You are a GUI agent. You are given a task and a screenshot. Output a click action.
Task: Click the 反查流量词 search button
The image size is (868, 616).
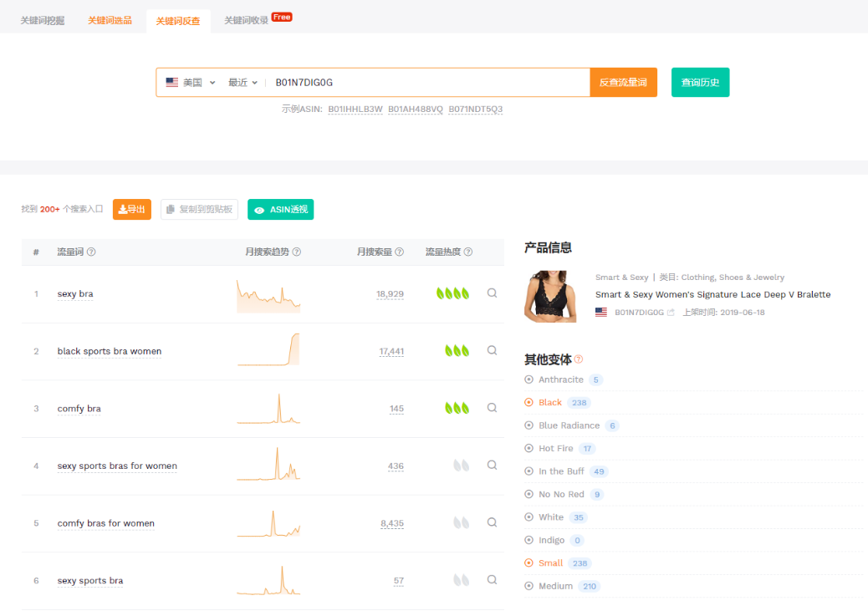pyautogui.click(x=623, y=83)
